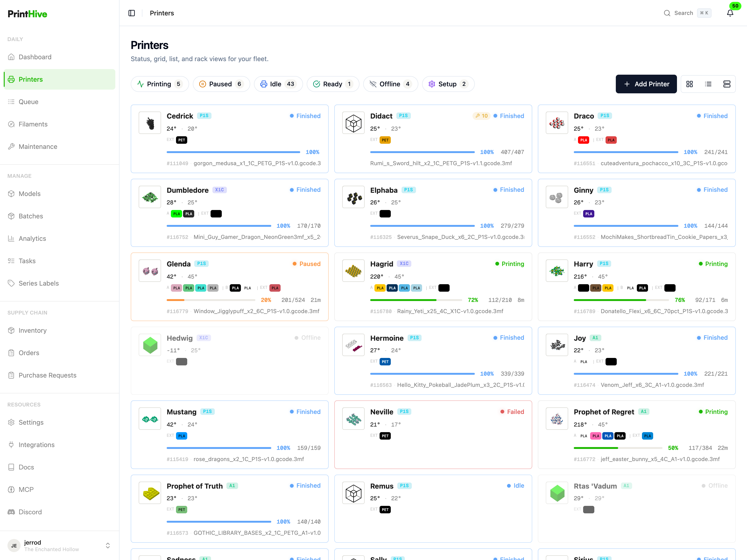Click the Analytics chart icon

point(11,239)
